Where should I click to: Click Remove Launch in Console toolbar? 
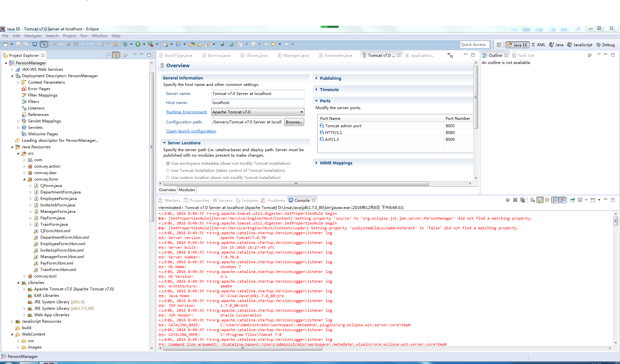515,200
